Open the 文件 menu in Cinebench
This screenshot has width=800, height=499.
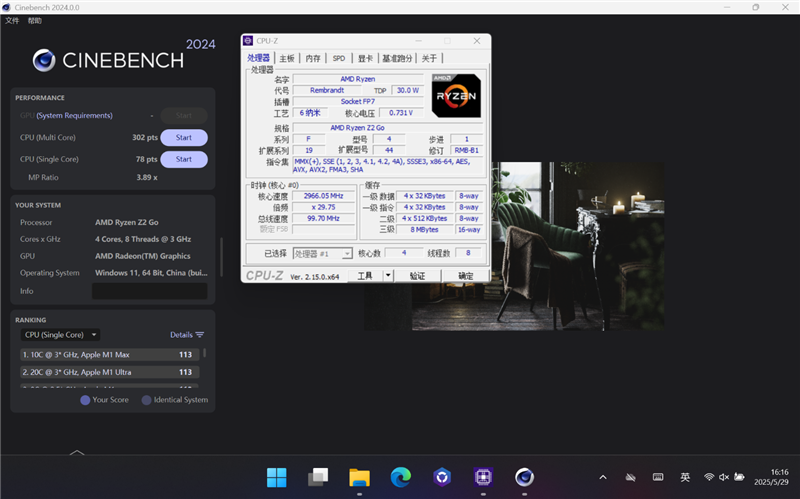point(12,20)
